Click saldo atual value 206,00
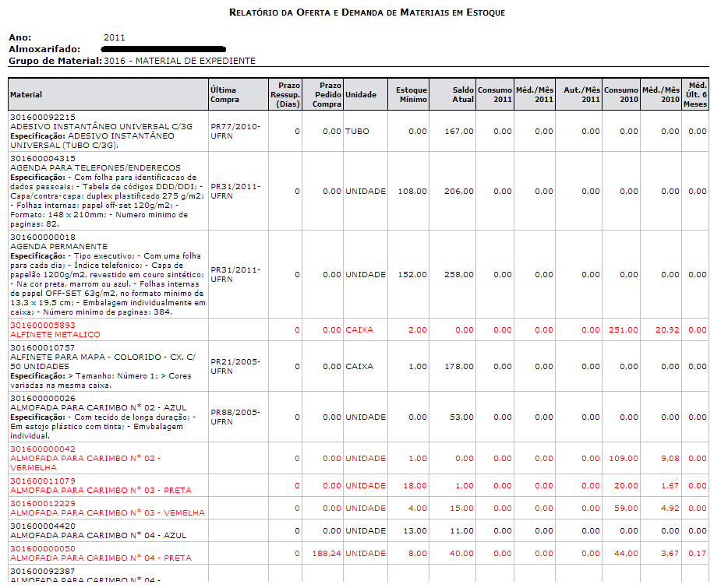Viewport: 728px width, 588px height. coord(459,192)
